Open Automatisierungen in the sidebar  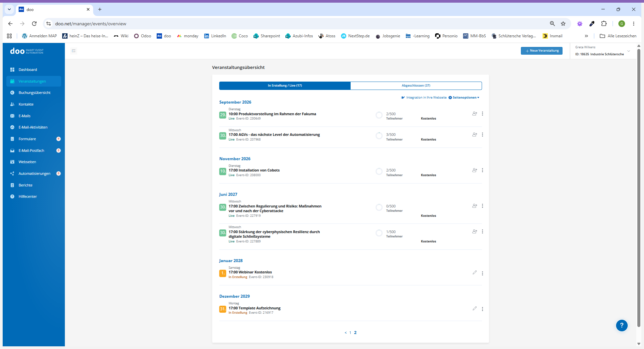pyautogui.click(x=35, y=174)
